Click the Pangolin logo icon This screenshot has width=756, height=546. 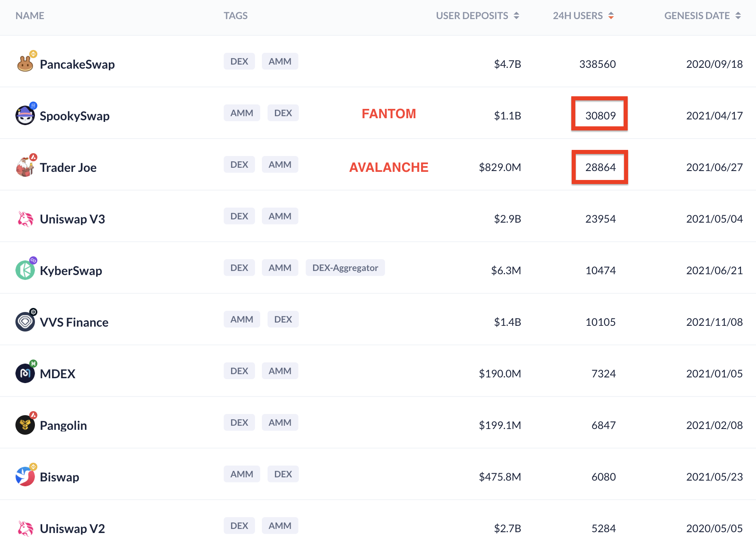point(25,425)
